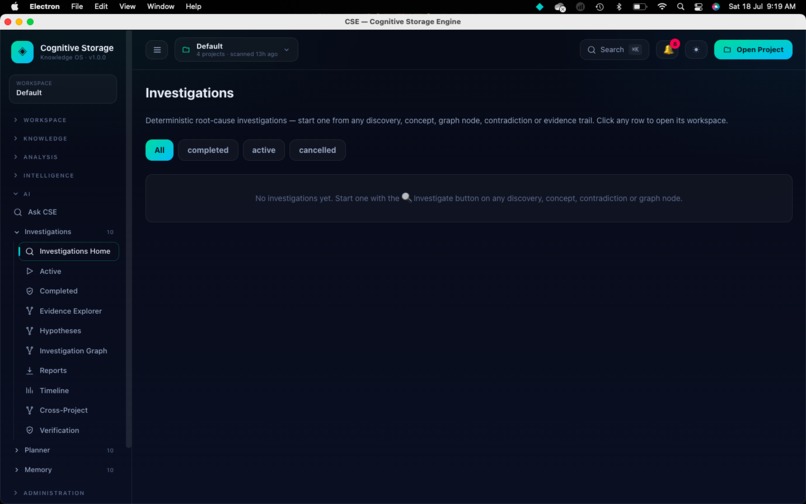Click the Open Project button
Viewport: 806px width, 504px height.
[753, 50]
